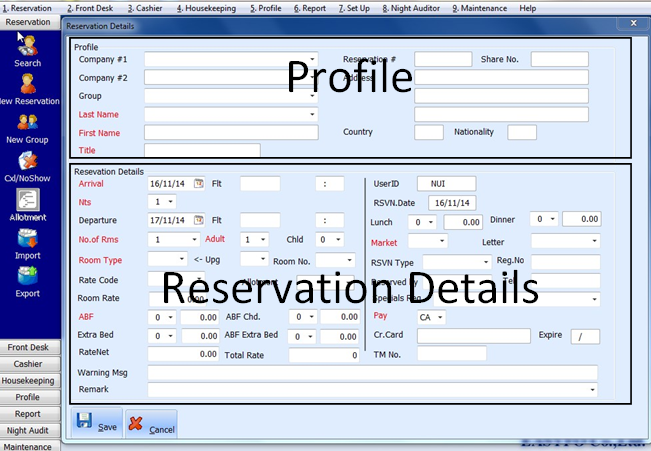This screenshot has width=651, height=451.
Task: Open Profile sidebar section
Action: [30, 397]
